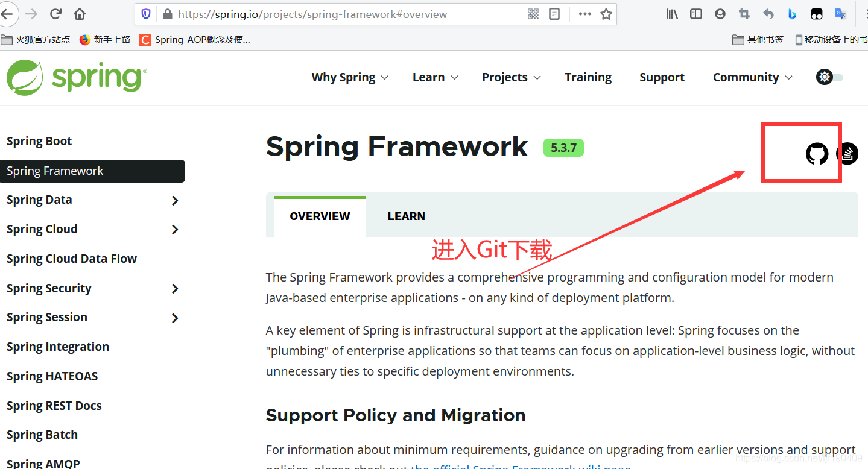Select Spring Framework in the sidebar
The image size is (868, 469).
[x=92, y=171]
